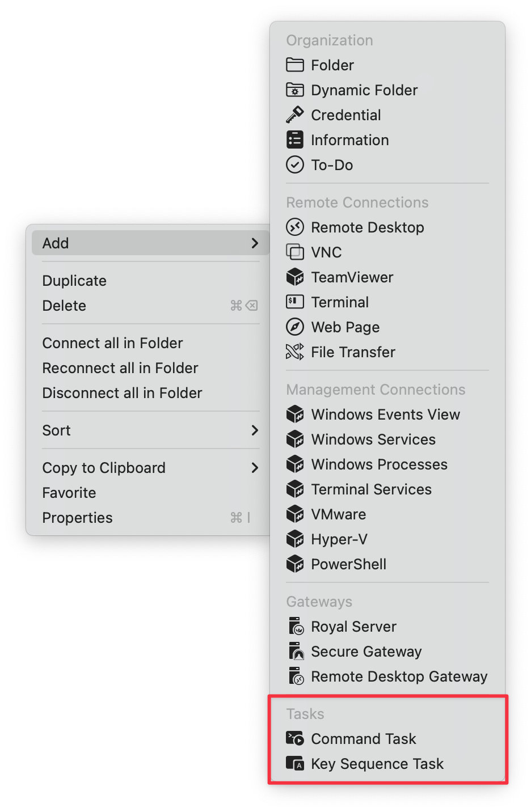Screen dimensions: 531x812
Task: Add a VNC connection
Action: click(387, 252)
